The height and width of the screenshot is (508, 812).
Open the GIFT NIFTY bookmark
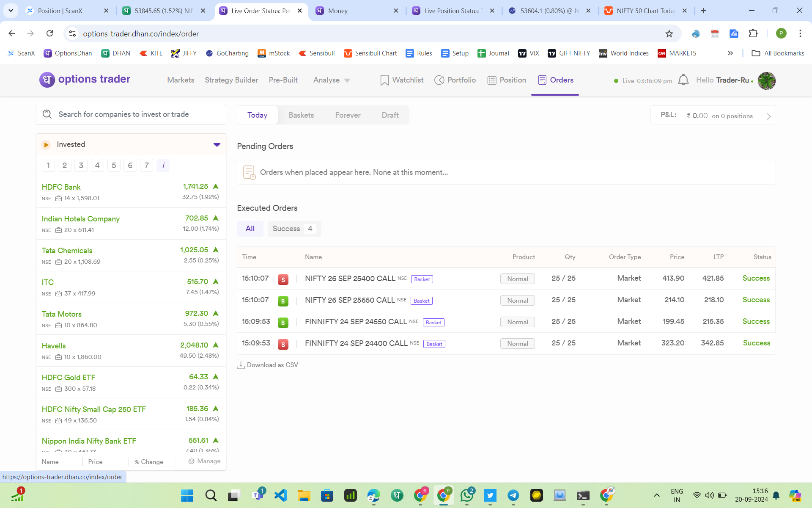click(569, 53)
